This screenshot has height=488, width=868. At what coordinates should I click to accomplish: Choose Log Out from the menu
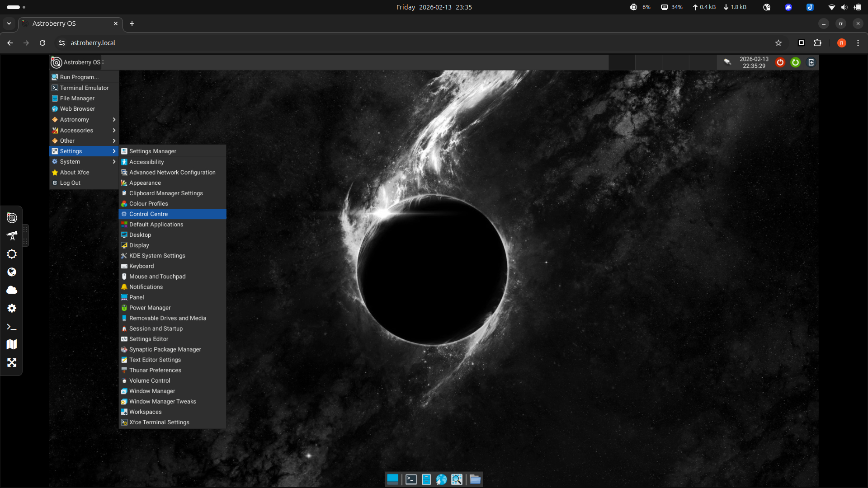70,183
